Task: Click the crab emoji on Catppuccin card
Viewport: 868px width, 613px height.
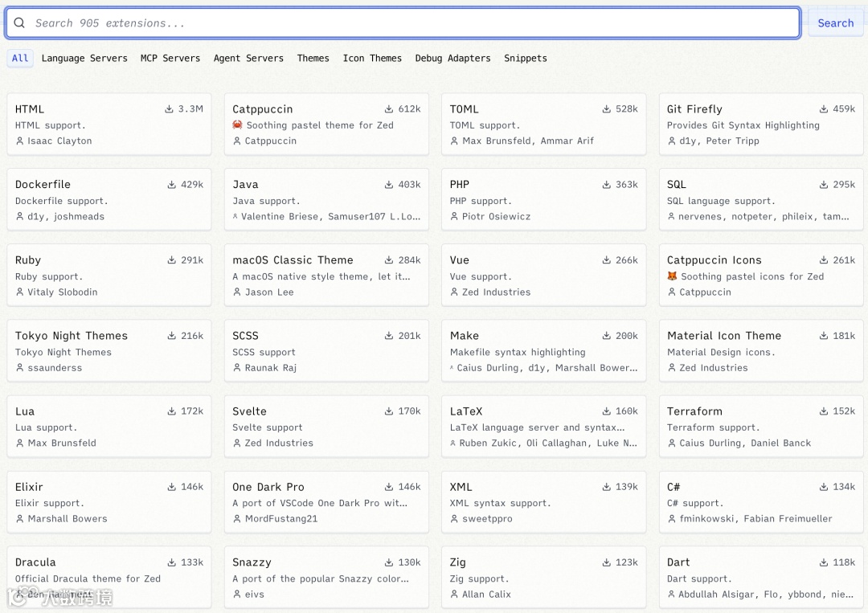Action: pyautogui.click(x=237, y=125)
